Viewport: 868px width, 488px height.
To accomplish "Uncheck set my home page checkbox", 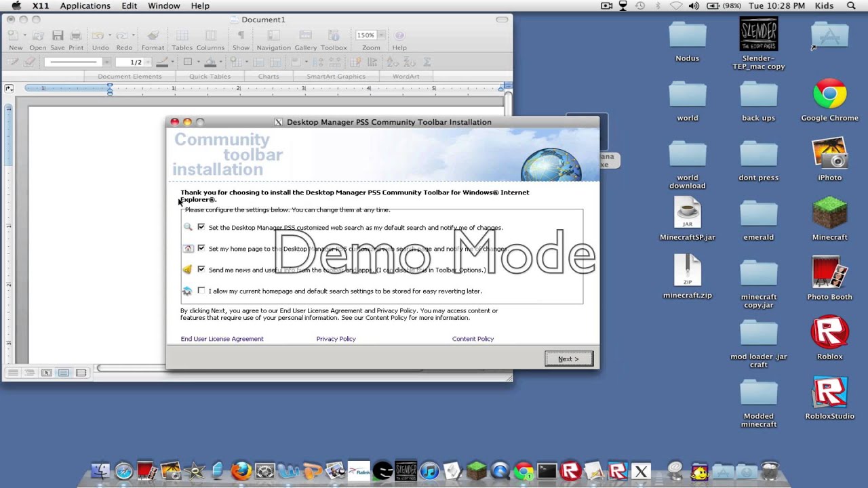I will coord(201,248).
